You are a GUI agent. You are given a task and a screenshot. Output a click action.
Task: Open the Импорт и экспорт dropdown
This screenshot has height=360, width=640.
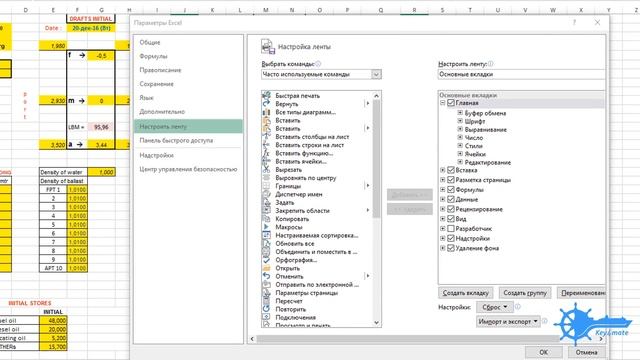(508, 322)
